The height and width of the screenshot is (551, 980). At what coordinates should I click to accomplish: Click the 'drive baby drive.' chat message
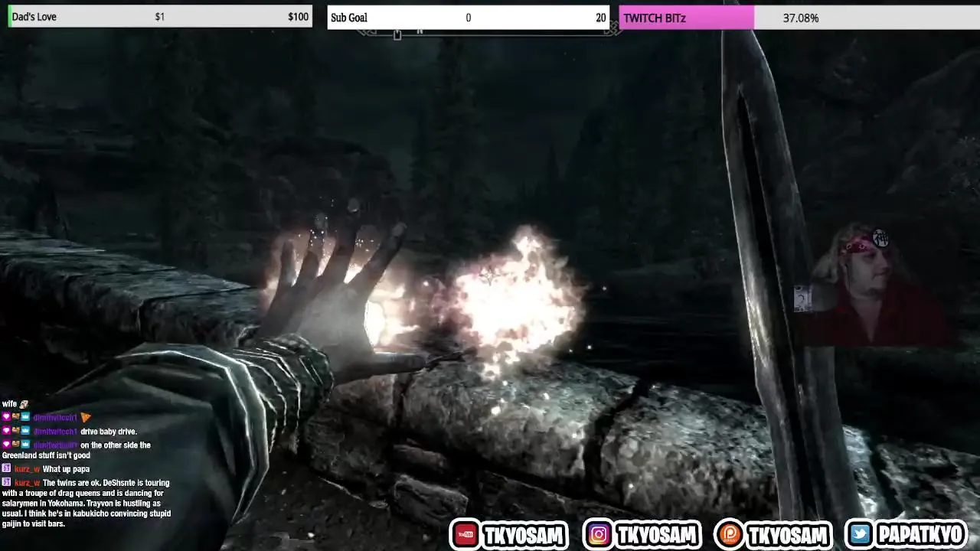pyautogui.click(x=109, y=432)
